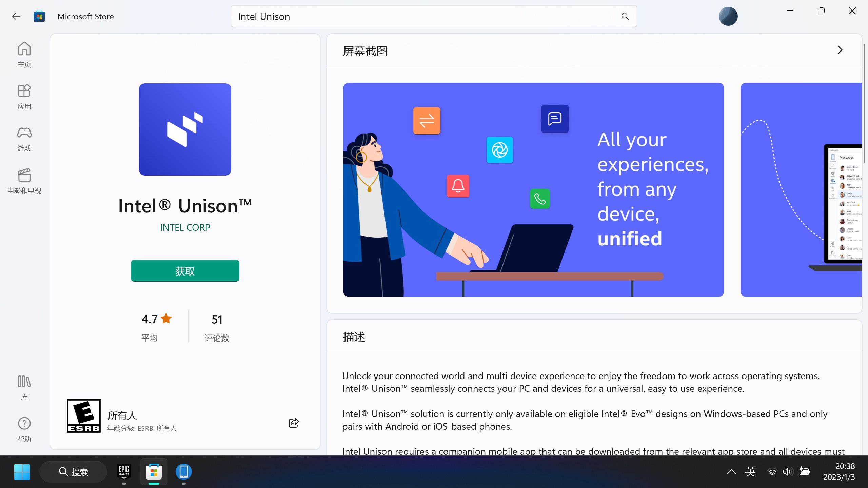Image resolution: width=868 pixels, height=488 pixels.
Task: Open 库 (Library) section
Action: click(x=24, y=387)
